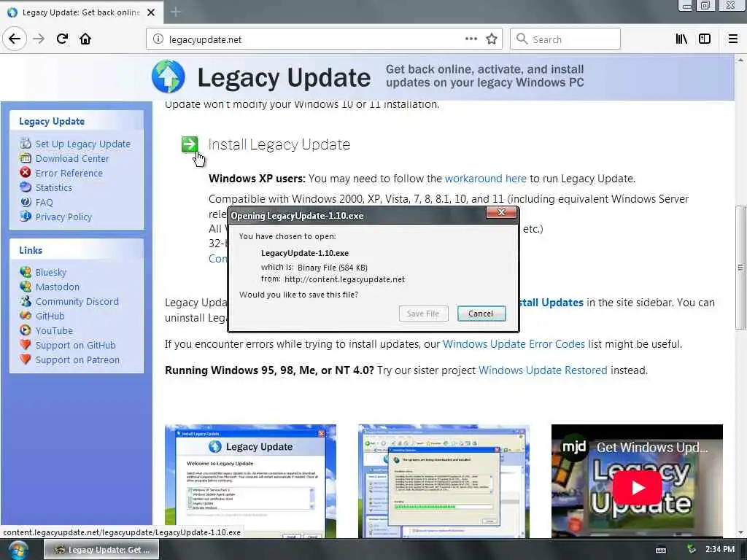Select the Legacy Update browser tab
This screenshot has width=747, height=560.
[x=81, y=12]
